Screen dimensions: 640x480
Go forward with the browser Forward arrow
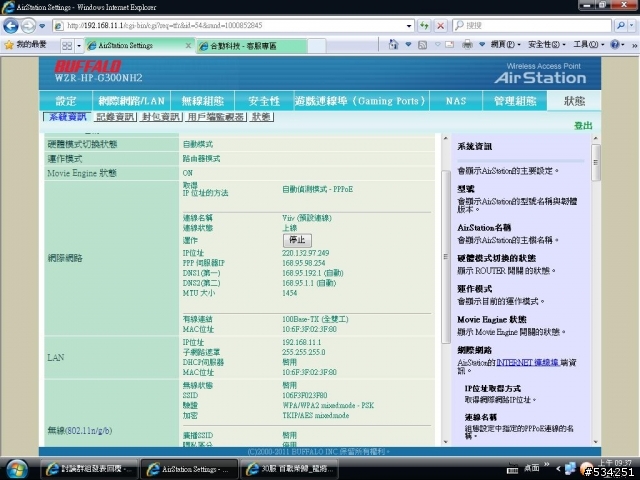[x=28, y=26]
